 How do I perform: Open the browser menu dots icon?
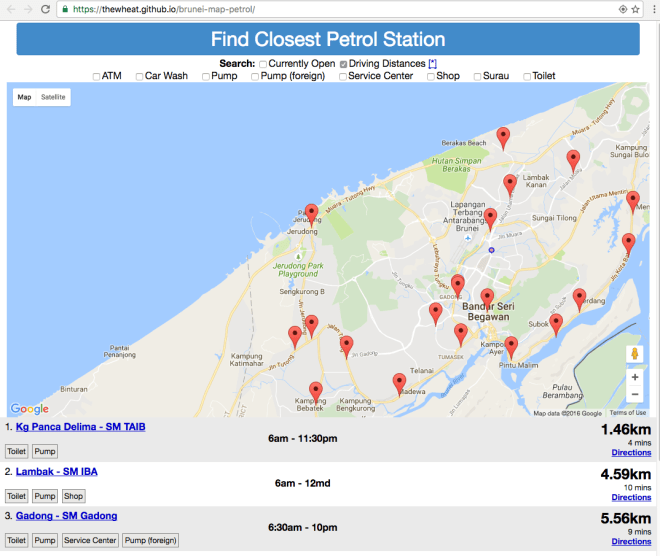pyautogui.click(x=654, y=9)
